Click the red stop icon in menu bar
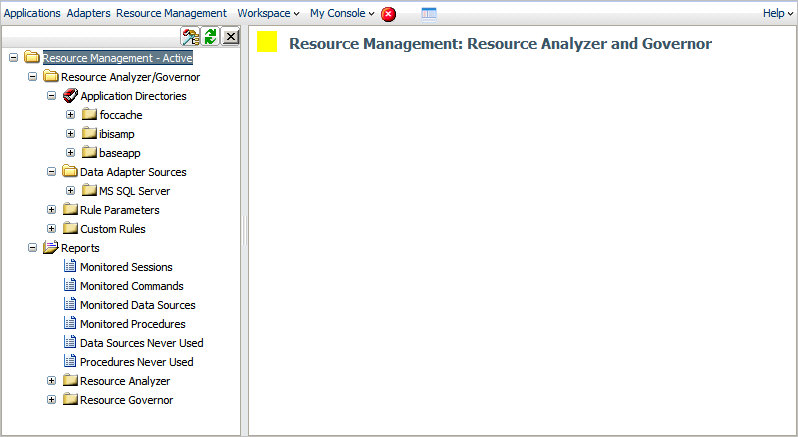Screen dimensions: 798x437 coord(389,14)
